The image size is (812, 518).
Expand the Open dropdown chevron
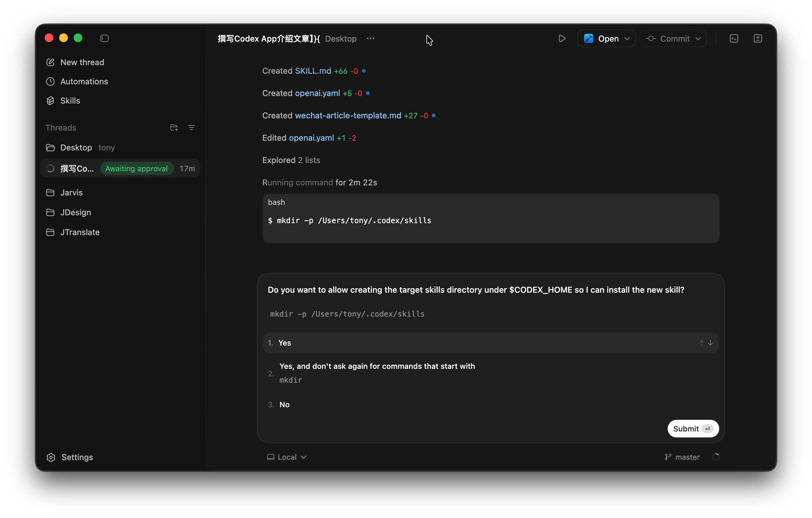coord(627,38)
